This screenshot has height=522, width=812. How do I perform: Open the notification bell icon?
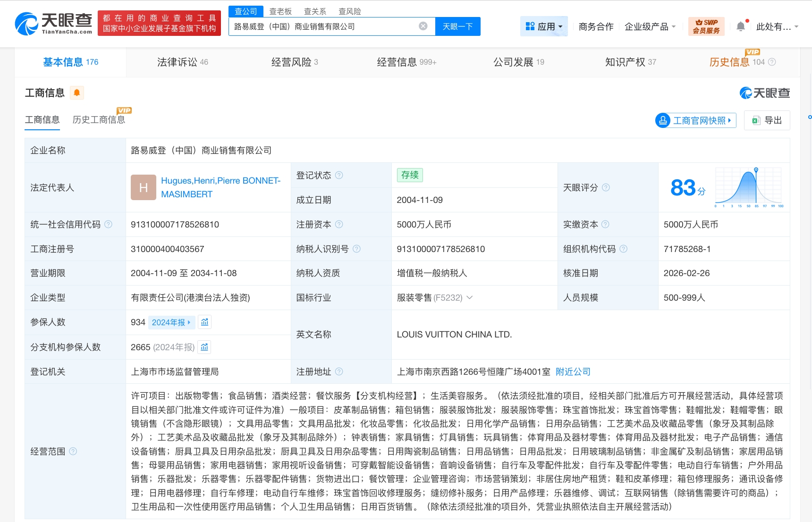pos(741,27)
